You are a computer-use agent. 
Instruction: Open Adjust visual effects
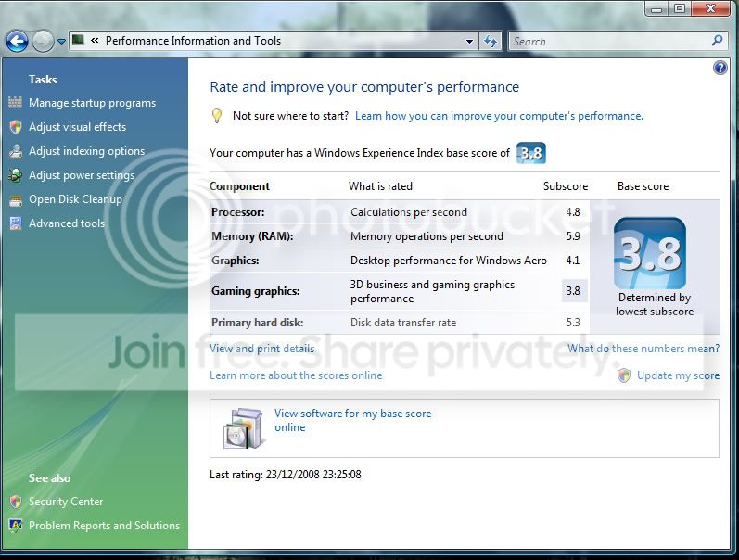77,127
